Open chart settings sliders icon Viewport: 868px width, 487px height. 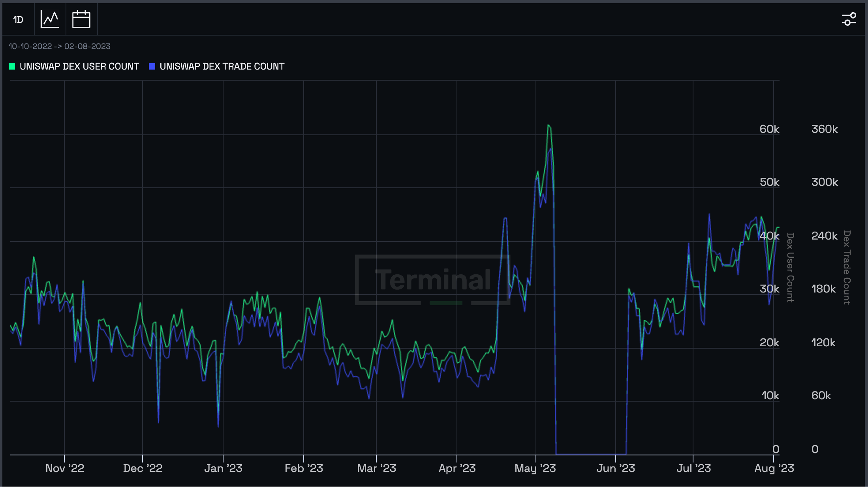pyautogui.click(x=849, y=19)
